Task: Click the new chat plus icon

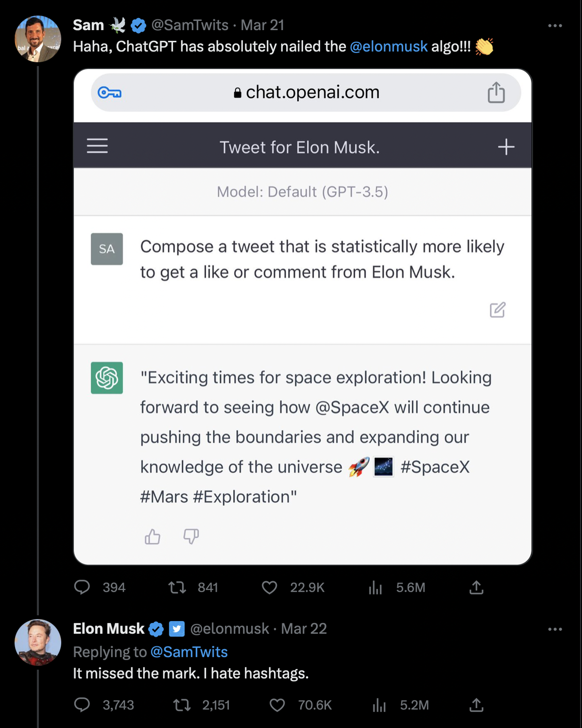Action: click(506, 147)
